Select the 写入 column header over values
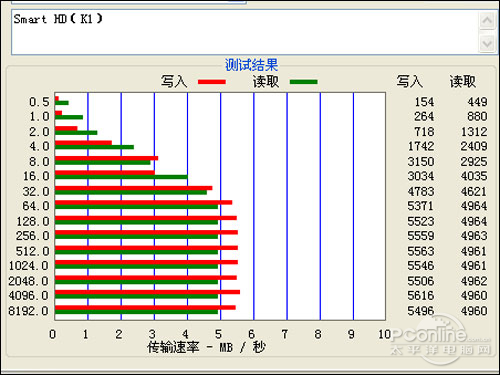Image resolution: width=500 pixels, height=375 pixels. tap(410, 81)
